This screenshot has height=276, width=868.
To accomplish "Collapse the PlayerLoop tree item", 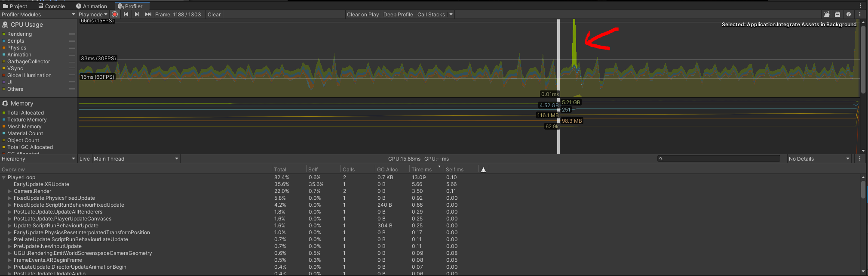I will pyautogui.click(x=4, y=177).
